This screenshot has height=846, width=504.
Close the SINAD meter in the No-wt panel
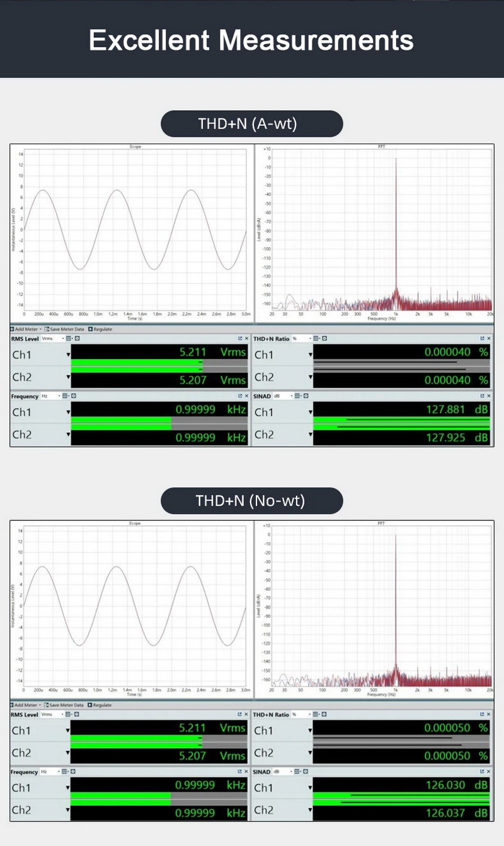pyautogui.click(x=488, y=772)
